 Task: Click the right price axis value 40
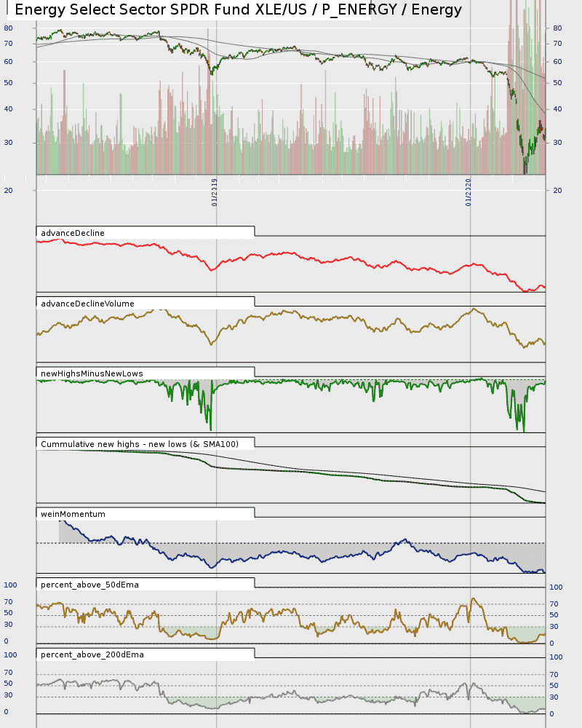557,109
